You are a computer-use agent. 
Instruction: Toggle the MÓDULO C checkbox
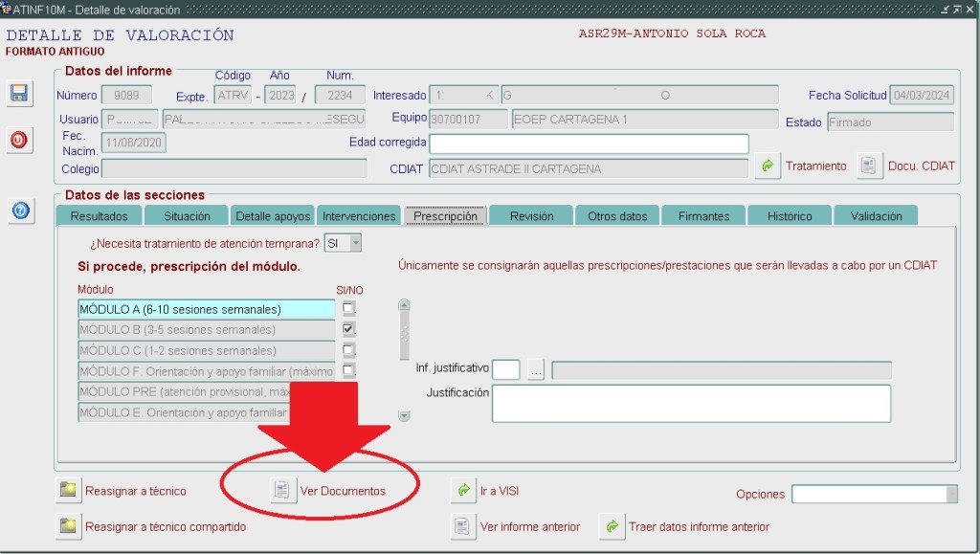point(349,350)
